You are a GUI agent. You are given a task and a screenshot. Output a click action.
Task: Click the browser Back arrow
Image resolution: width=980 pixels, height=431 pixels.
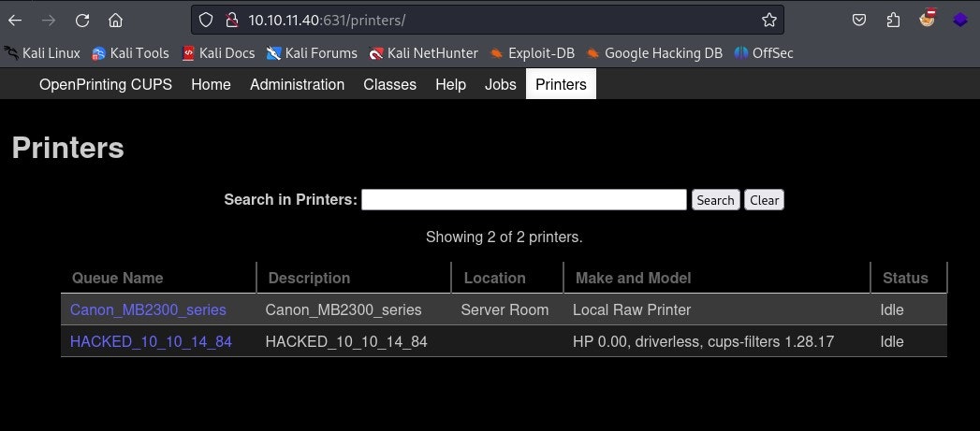coord(15,20)
